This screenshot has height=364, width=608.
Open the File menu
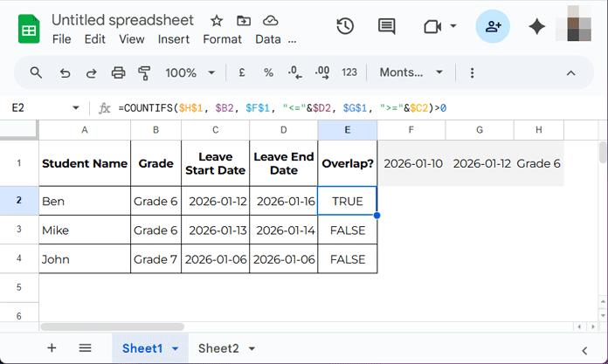pos(62,39)
